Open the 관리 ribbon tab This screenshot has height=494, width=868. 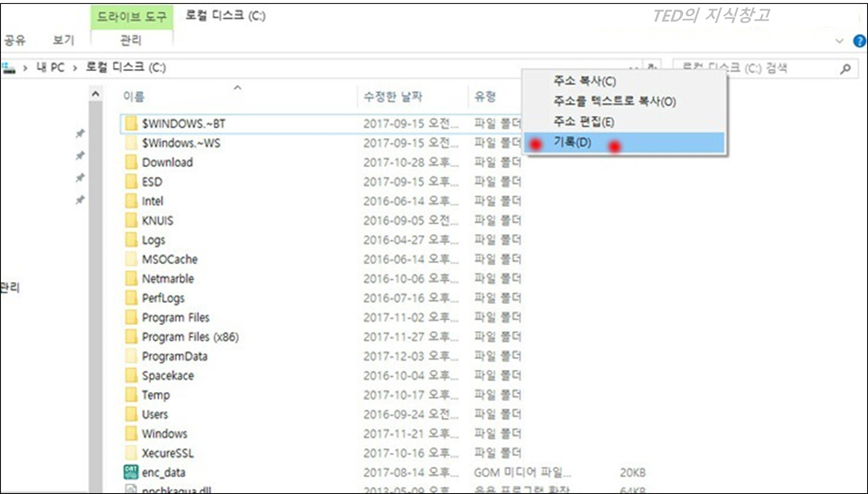coord(131,40)
